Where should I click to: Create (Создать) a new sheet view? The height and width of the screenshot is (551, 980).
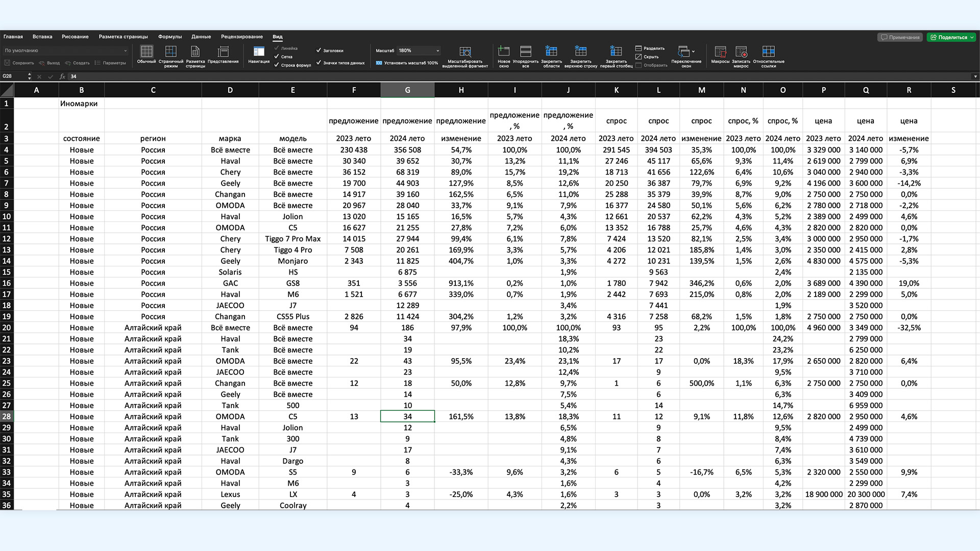[x=77, y=63]
